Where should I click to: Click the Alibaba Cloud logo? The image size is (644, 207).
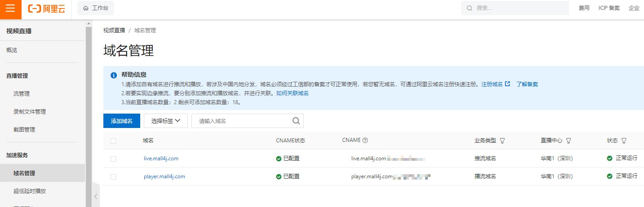coord(46,9)
